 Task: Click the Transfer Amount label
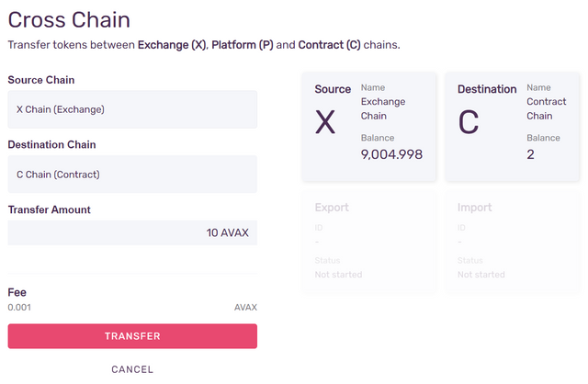pyautogui.click(x=50, y=209)
